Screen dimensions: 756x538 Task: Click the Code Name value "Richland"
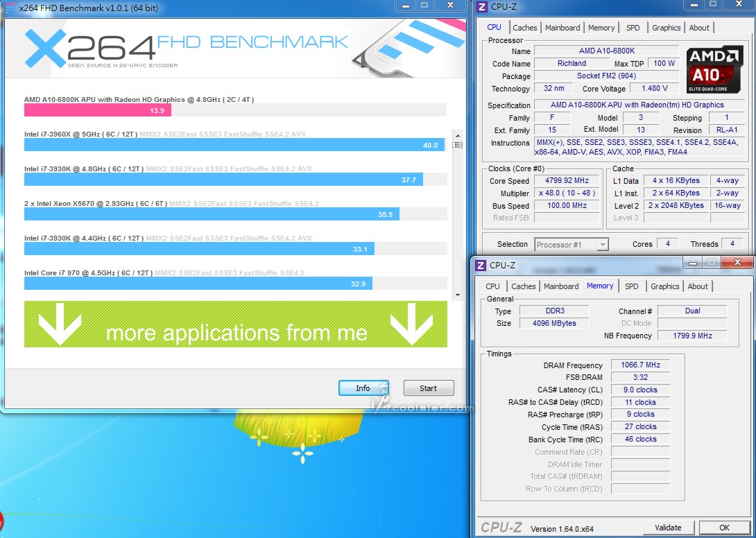click(x=572, y=64)
